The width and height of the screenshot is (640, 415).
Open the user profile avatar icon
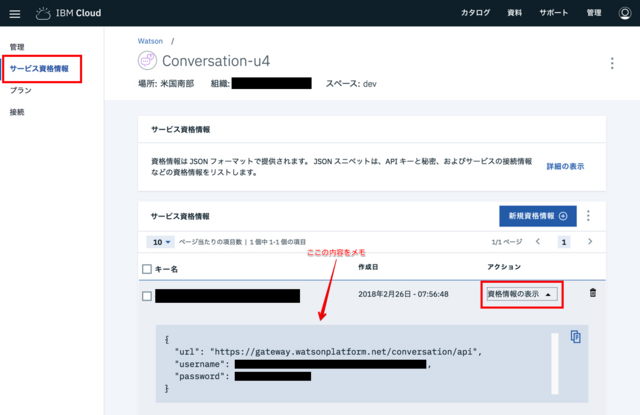point(624,13)
